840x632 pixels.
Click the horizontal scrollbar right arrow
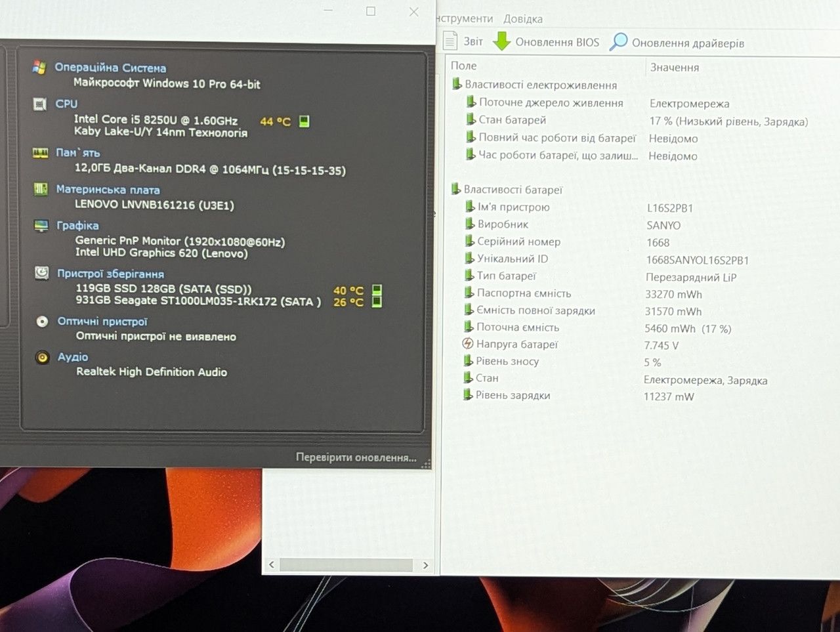(x=425, y=564)
